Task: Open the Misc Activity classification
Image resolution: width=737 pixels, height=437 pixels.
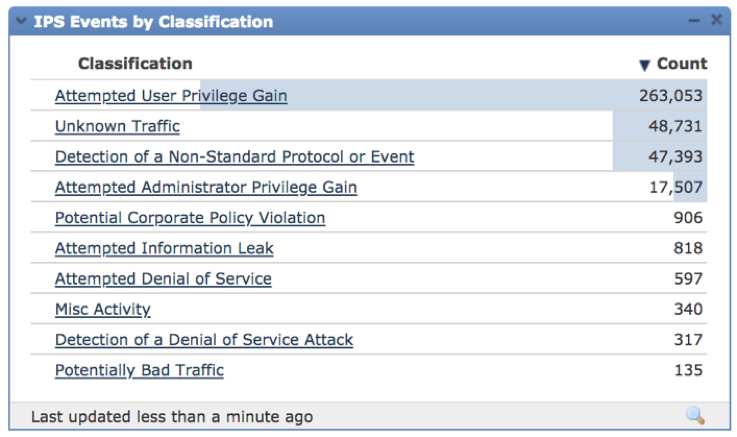Action: (x=103, y=309)
